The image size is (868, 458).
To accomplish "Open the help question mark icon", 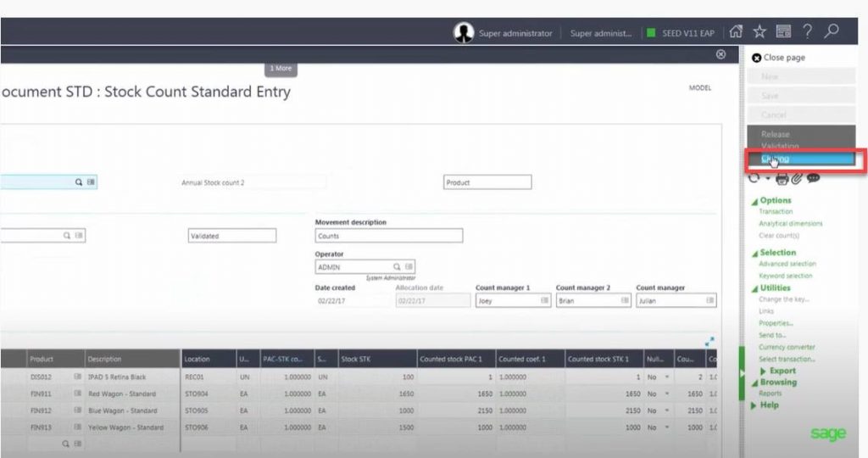I will click(x=808, y=32).
